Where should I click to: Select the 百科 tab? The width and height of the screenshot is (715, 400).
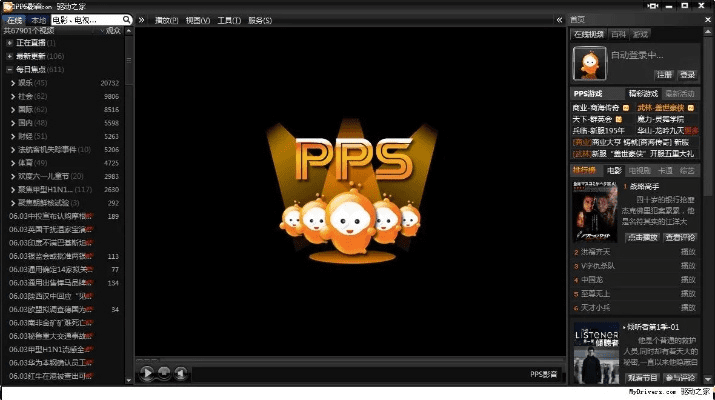618,34
